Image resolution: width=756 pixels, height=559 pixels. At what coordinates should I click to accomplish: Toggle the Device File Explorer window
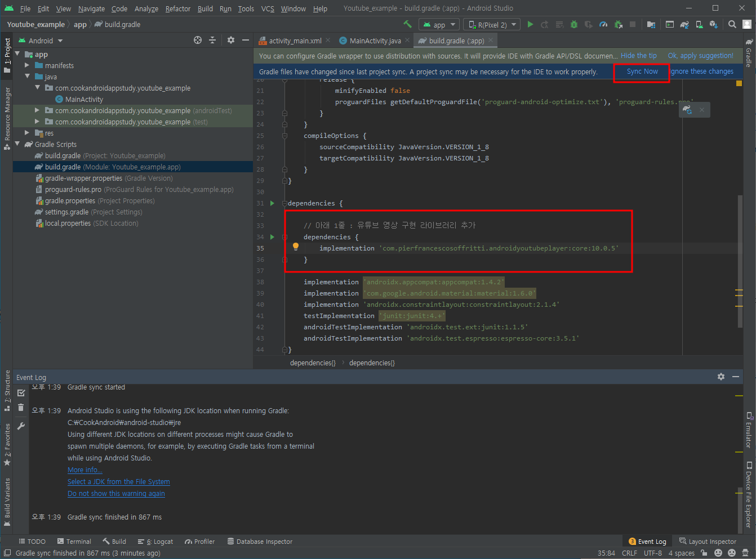(749, 495)
